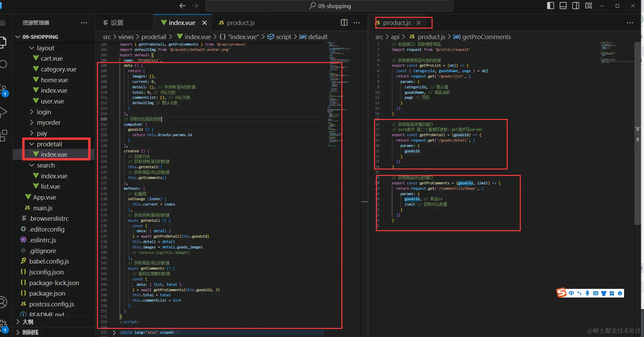Image resolution: width=644 pixels, height=337 pixels.
Task: Open postcss.config.js file
Action: [52, 304]
